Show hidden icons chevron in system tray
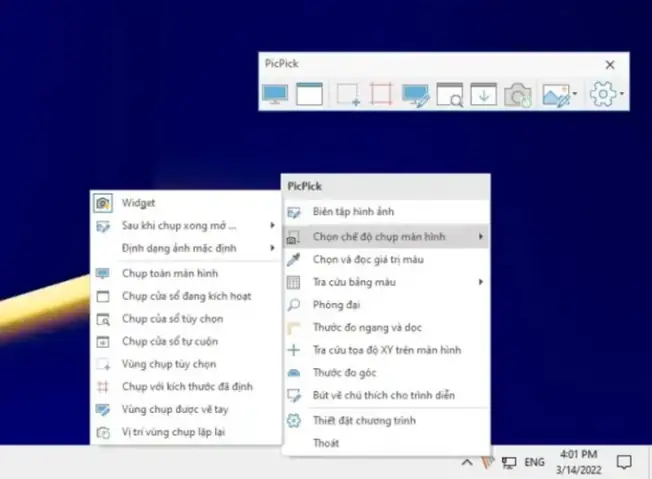The image size is (652, 479). (467, 462)
